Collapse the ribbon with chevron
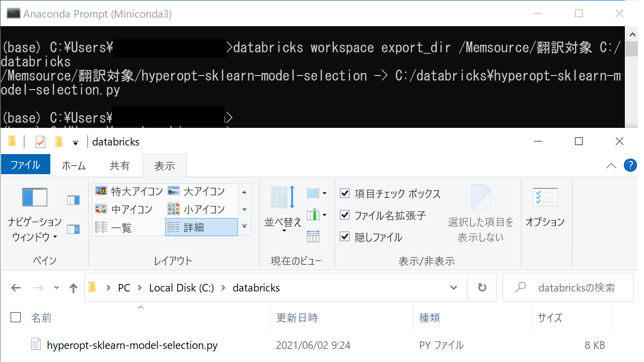Image resolution: width=644 pixels, height=362 pixels. pos(611,165)
